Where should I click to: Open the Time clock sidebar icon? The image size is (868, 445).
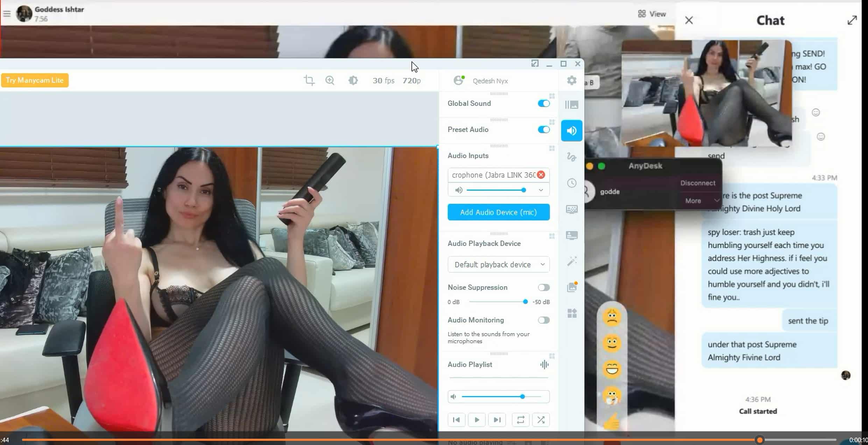click(x=572, y=183)
